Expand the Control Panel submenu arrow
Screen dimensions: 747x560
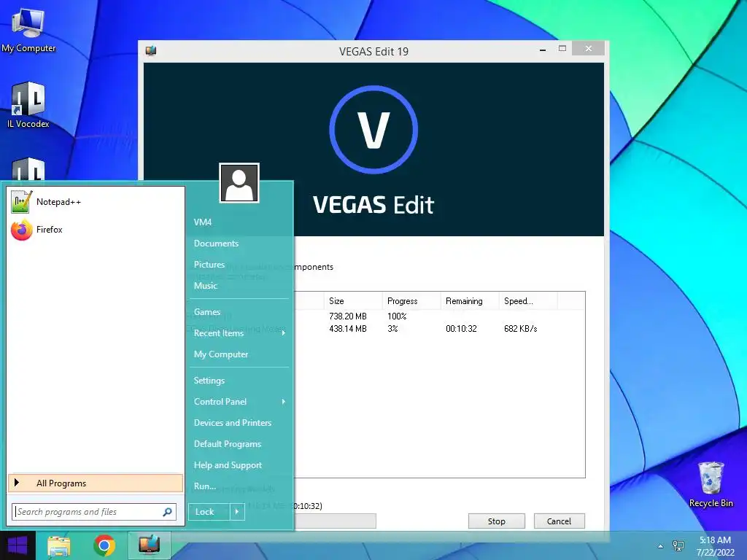tap(284, 402)
